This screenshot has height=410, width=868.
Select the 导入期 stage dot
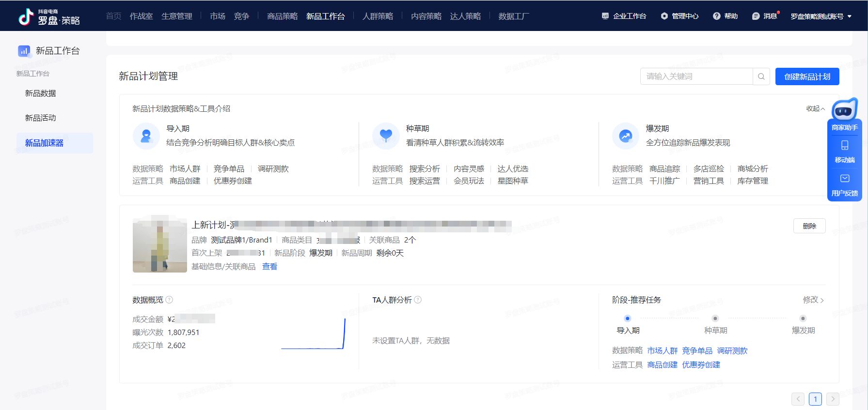[x=628, y=319]
